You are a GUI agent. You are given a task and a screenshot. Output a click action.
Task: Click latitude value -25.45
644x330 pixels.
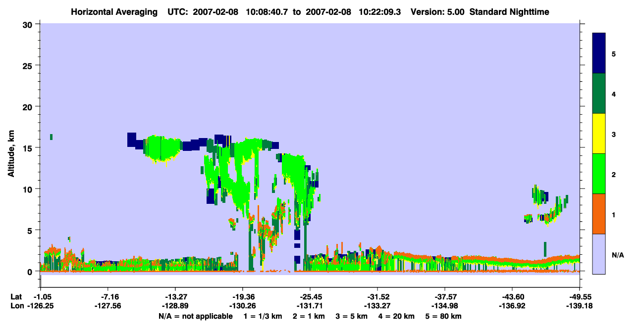click(310, 296)
